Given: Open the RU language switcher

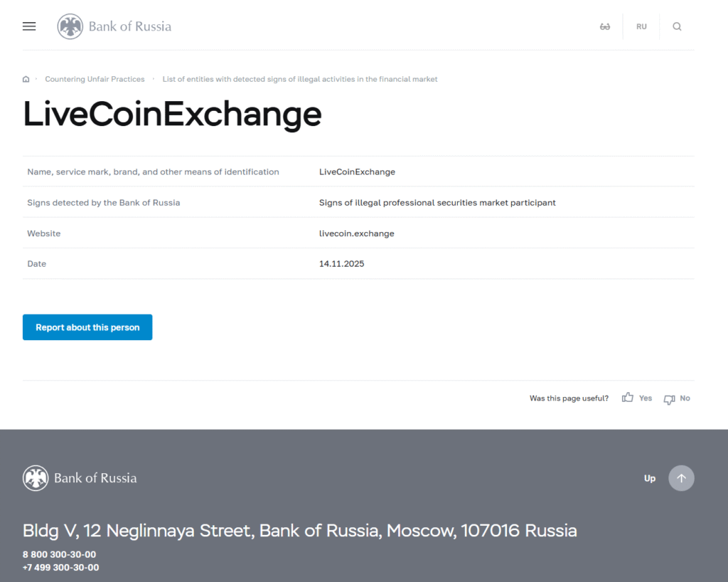Looking at the screenshot, I should 641,26.
